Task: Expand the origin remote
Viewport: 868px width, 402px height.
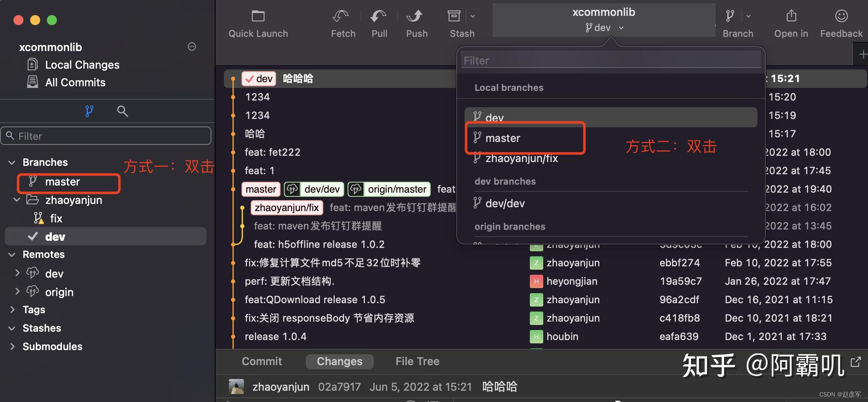Action: point(17,291)
